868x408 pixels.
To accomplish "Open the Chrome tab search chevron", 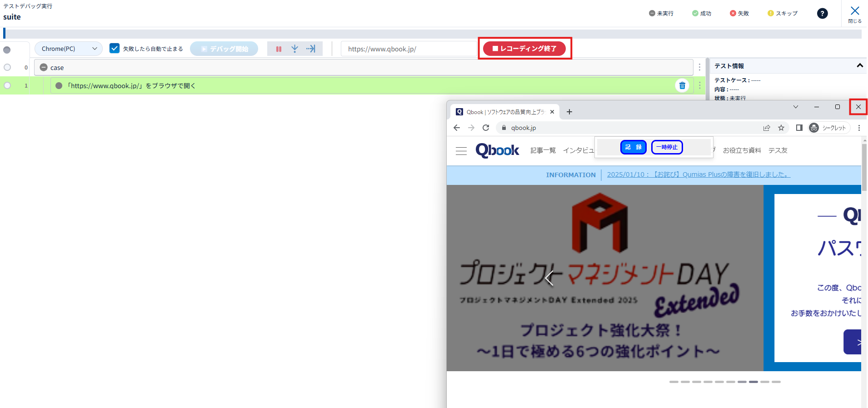I will click(x=796, y=107).
